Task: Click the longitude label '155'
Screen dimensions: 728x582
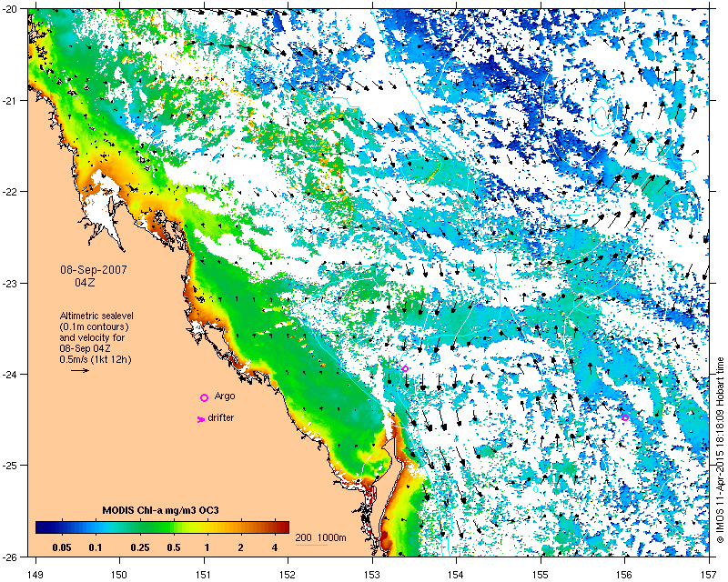Action: coord(541,575)
